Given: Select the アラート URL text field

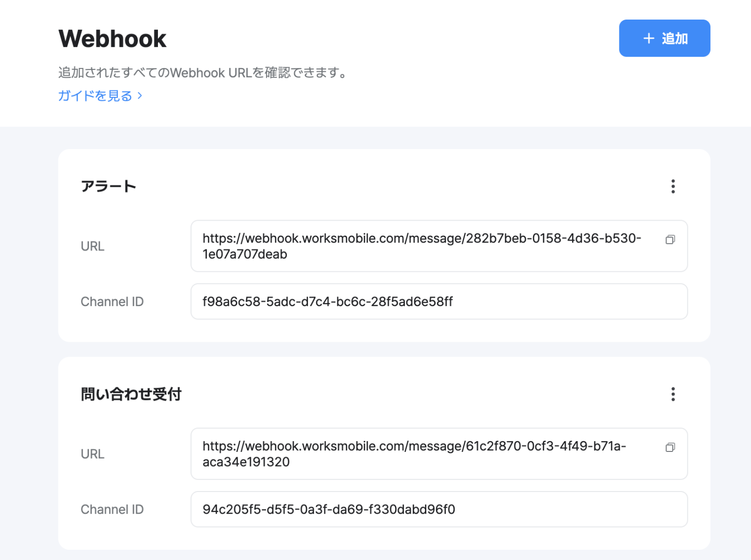Looking at the screenshot, I should tap(439, 246).
